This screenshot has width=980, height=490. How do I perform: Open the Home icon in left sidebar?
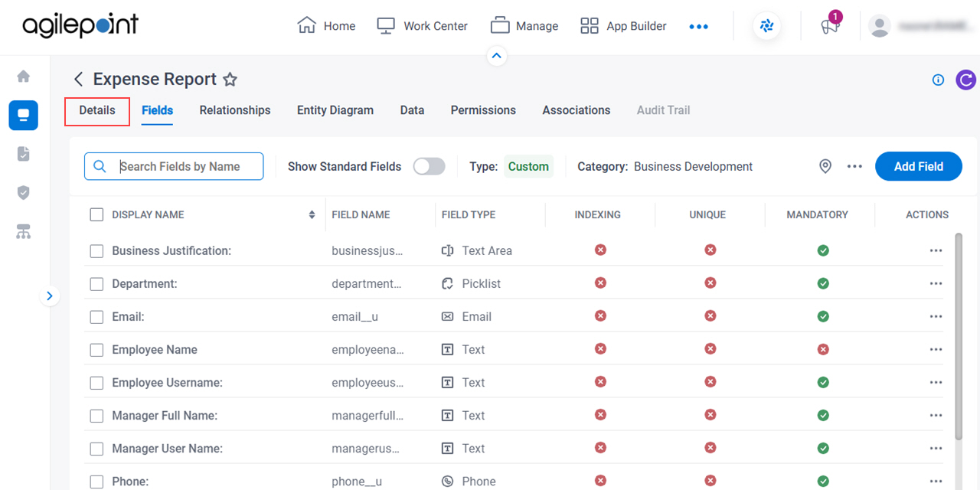click(x=23, y=77)
